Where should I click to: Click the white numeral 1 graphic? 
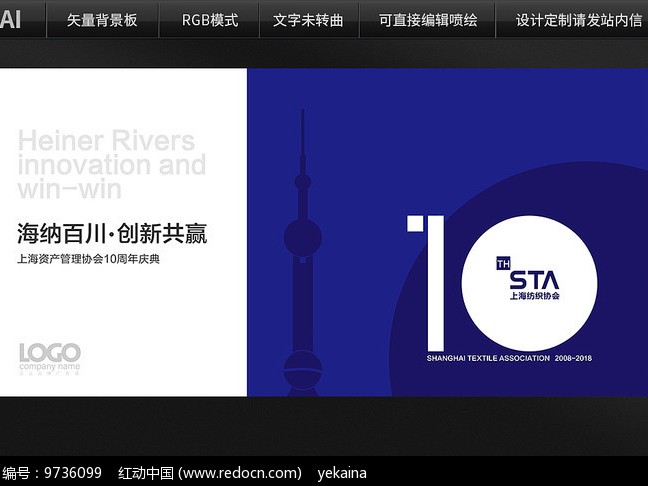(426, 283)
